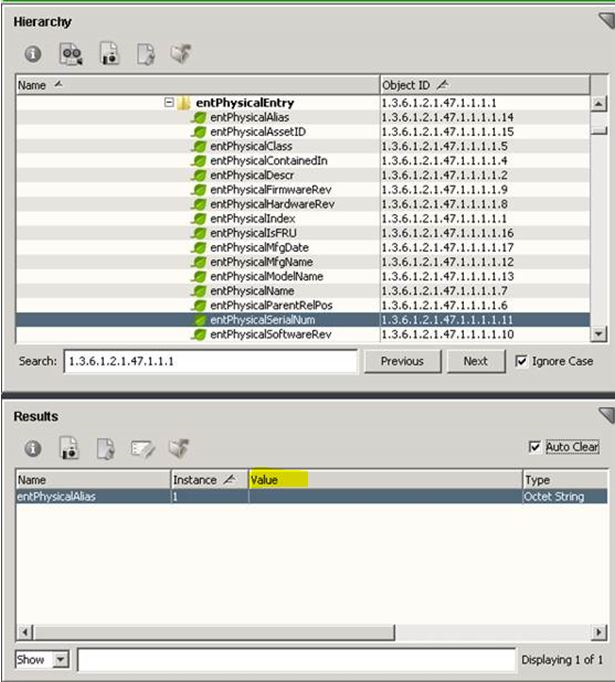Select entPhysicalParentRelPos tree item
Viewport: 615px width, 682px height.
point(271,305)
